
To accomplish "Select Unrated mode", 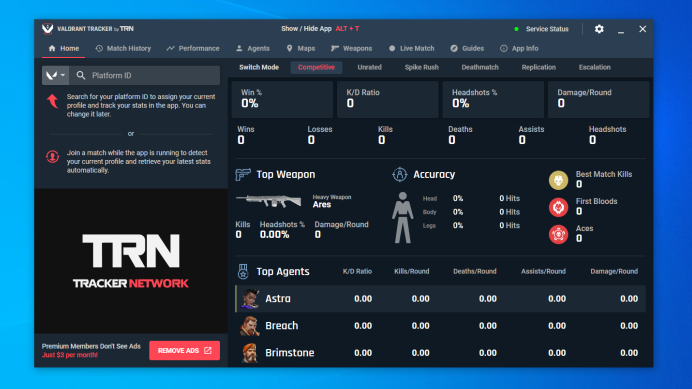I will 369,68.
